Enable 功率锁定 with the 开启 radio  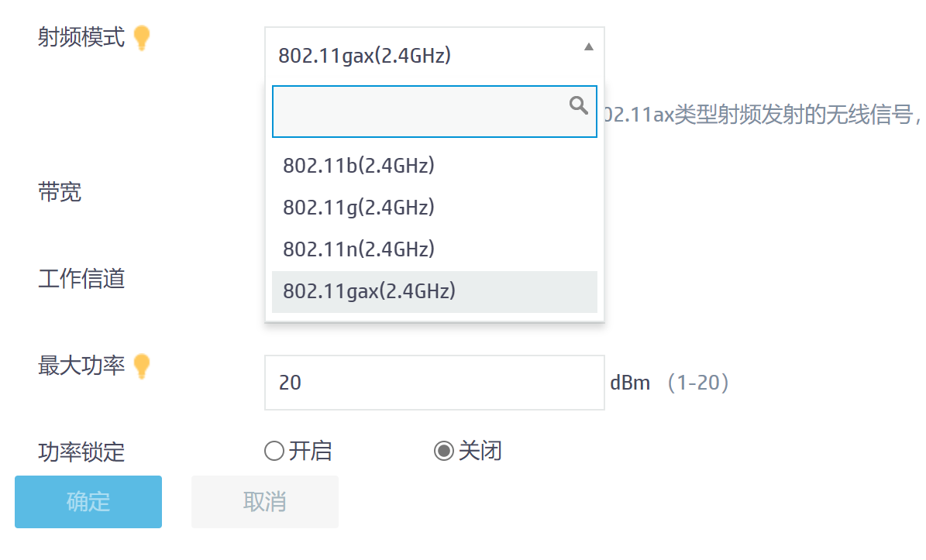click(274, 451)
